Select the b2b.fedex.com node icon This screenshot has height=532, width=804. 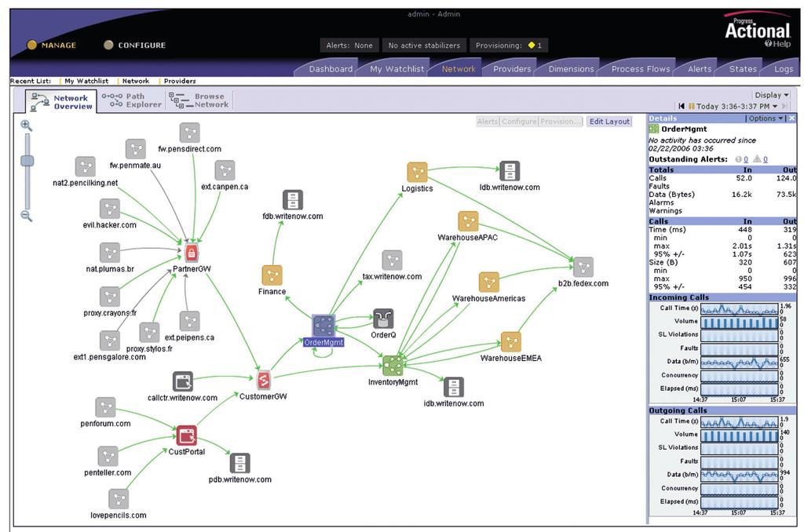pyautogui.click(x=583, y=267)
